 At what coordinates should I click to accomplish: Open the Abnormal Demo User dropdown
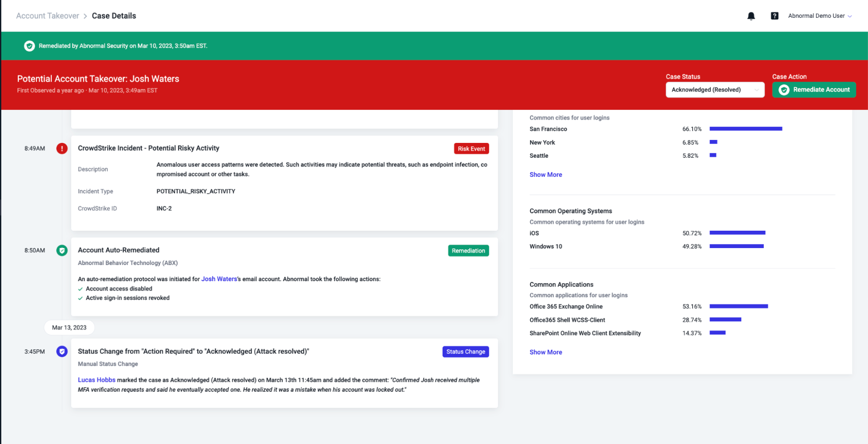pos(820,16)
